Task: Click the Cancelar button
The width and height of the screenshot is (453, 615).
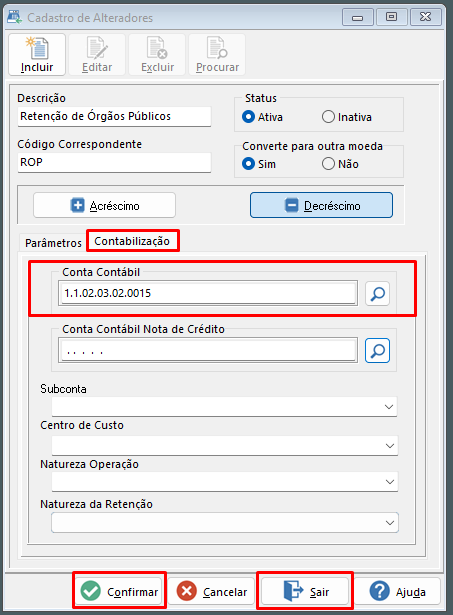Action: click(x=212, y=591)
